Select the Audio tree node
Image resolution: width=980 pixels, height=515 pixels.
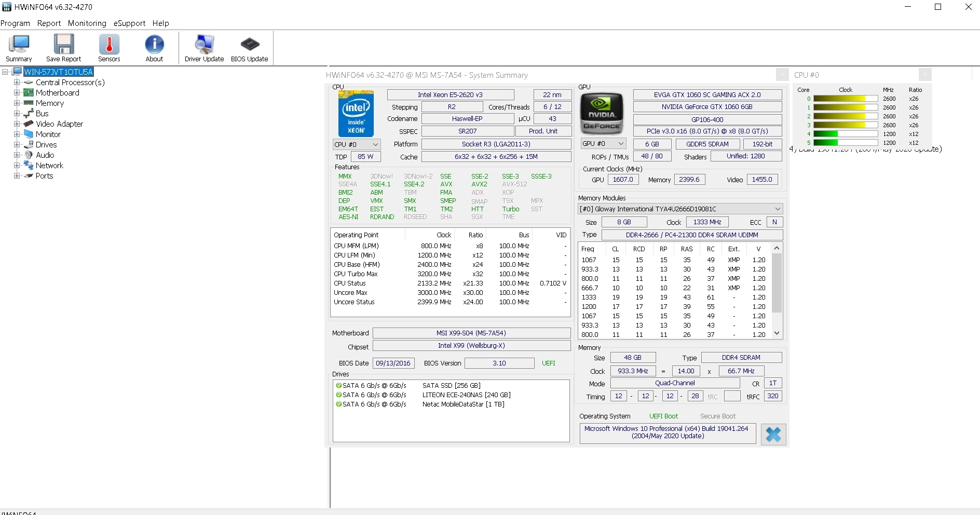point(45,155)
